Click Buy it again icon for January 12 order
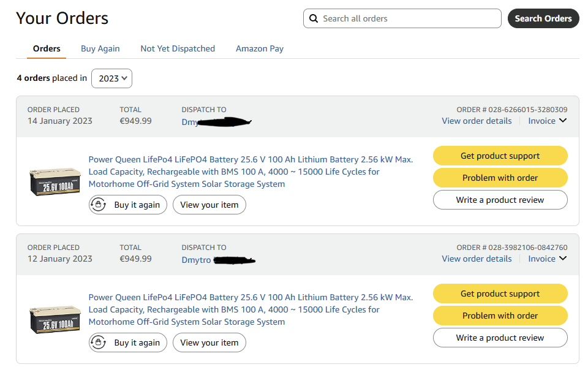 (x=99, y=342)
